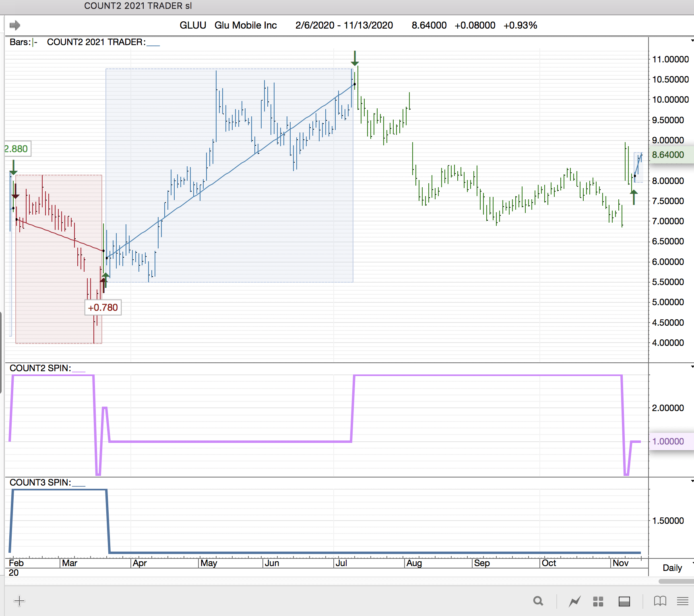Click the date range 2/6/2020 - 11/13/2020
Viewport: 694px width, 616px height.
(x=344, y=25)
